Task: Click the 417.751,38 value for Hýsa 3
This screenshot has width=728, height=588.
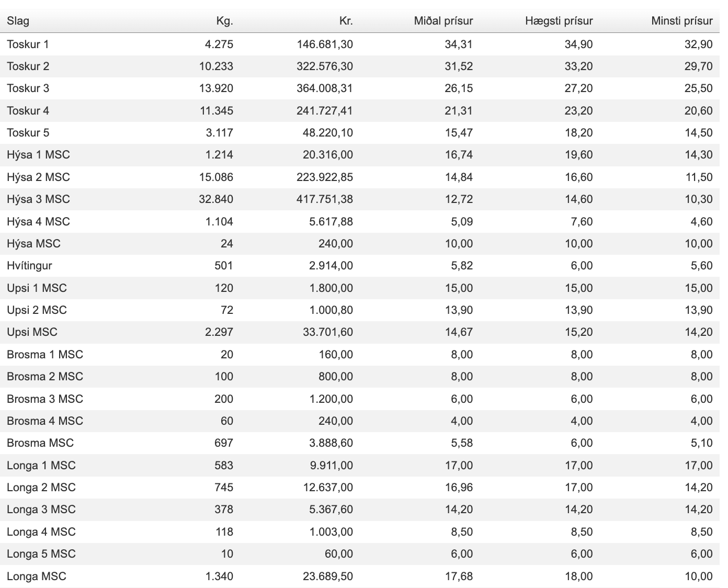Action: 325,199
